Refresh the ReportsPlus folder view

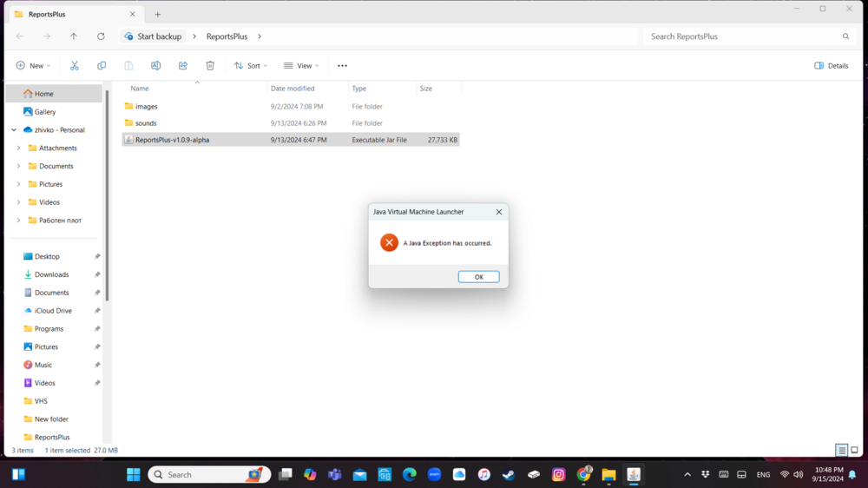pyautogui.click(x=101, y=36)
